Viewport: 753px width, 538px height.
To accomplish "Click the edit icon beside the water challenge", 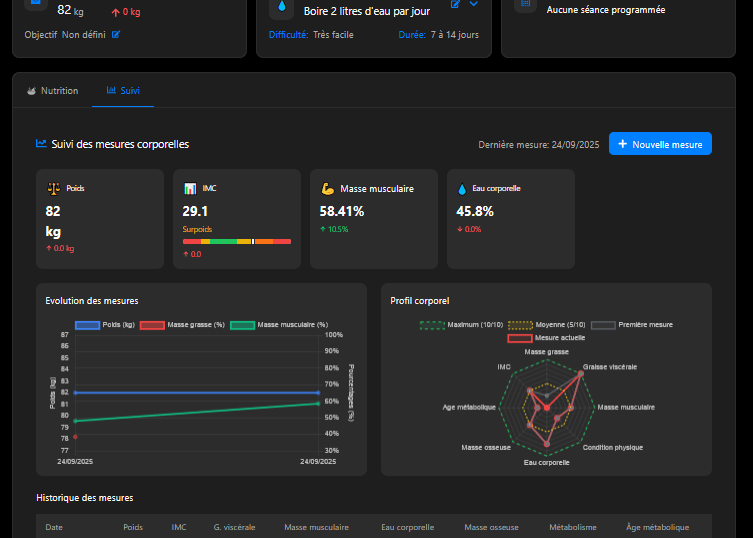I will (x=455, y=4).
